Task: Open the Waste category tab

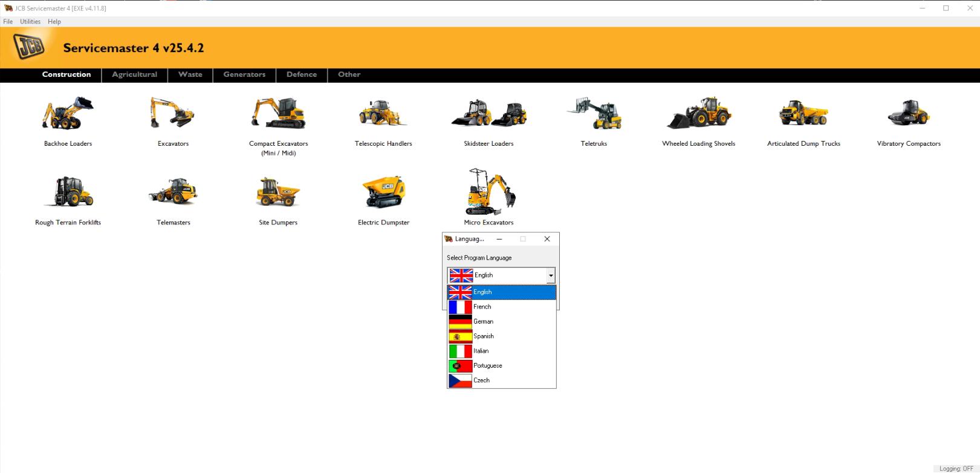Action: [190, 74]
